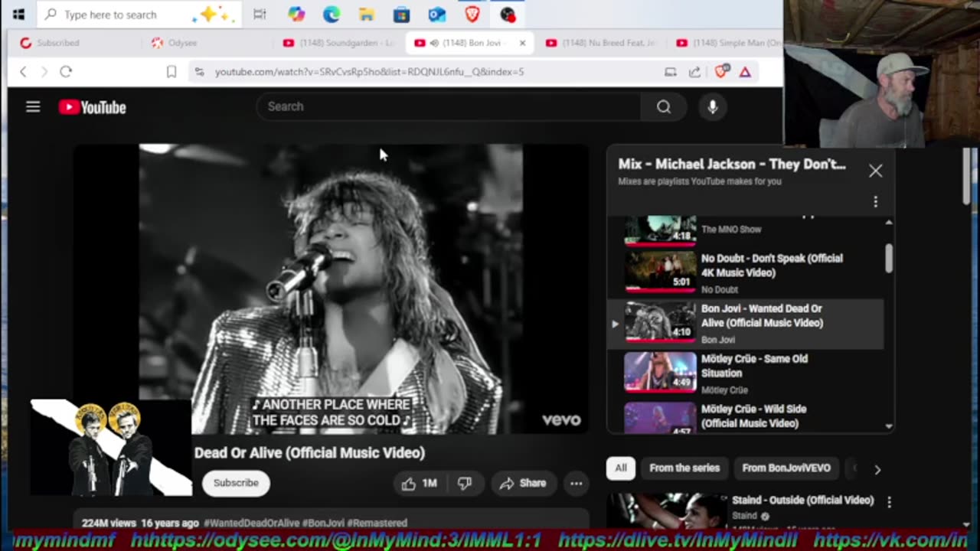Open File Explorer from the taskbar
Viewport: 980px width, 551px height.
[x=366, y=14]
